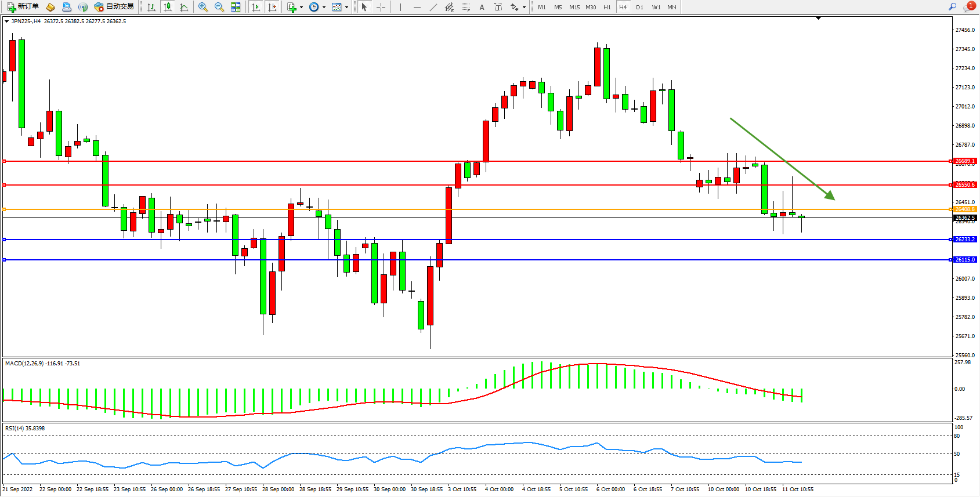
Task: Click the 26689.1 red price level label
Action: pyautogui.click(x=965, y=161)
